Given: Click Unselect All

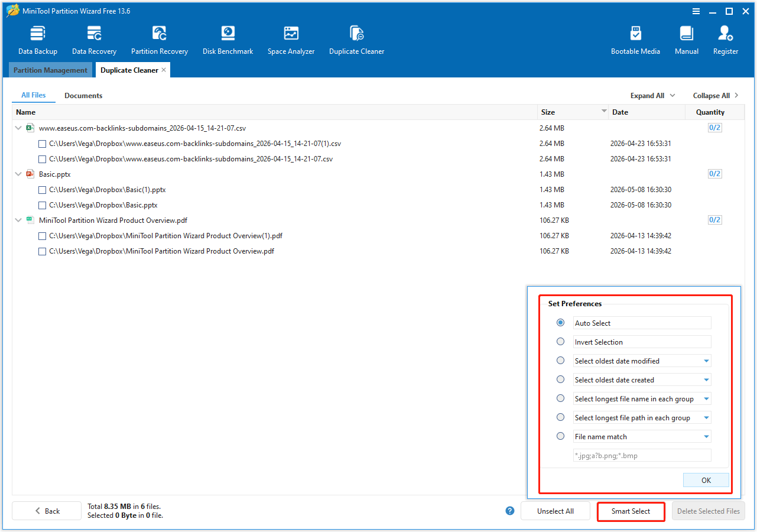Looking at the screenshot, I should [x=555, y=511].
